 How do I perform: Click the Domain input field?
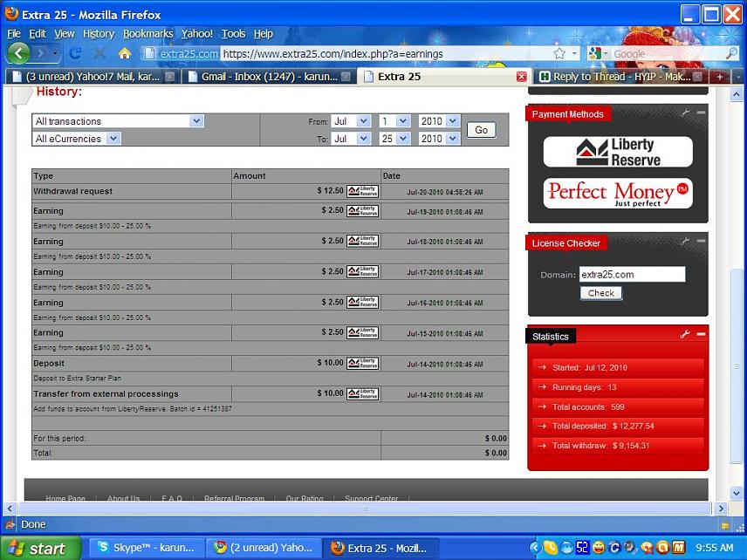(632, 275)
